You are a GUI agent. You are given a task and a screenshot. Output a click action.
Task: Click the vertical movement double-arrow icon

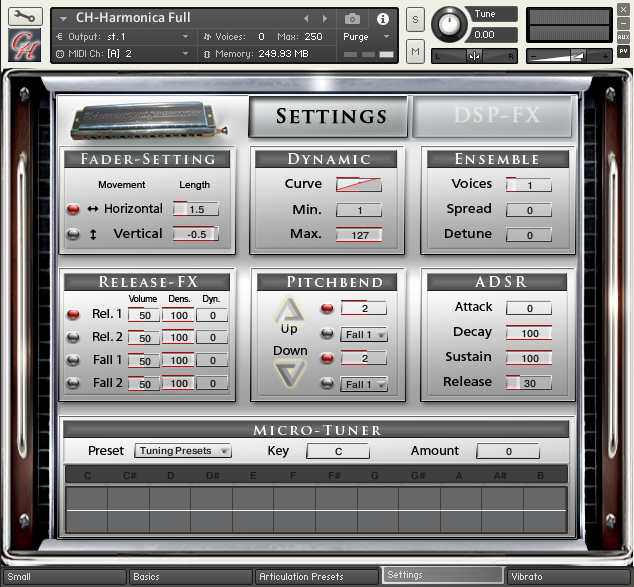(x=93, y=234)
